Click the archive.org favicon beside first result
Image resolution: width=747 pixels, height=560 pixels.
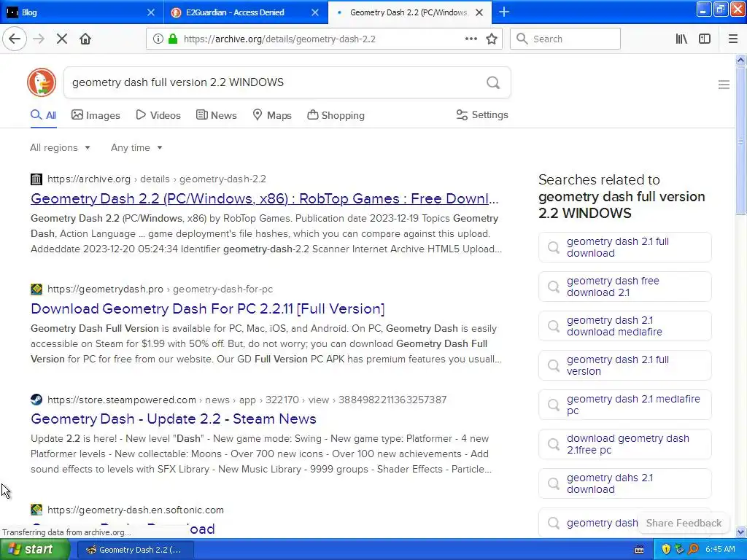click(x=36, y=179)
